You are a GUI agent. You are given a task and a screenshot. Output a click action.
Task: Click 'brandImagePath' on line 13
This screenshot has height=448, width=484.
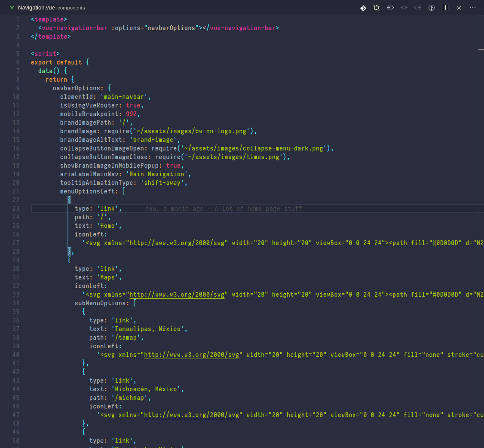86,123
